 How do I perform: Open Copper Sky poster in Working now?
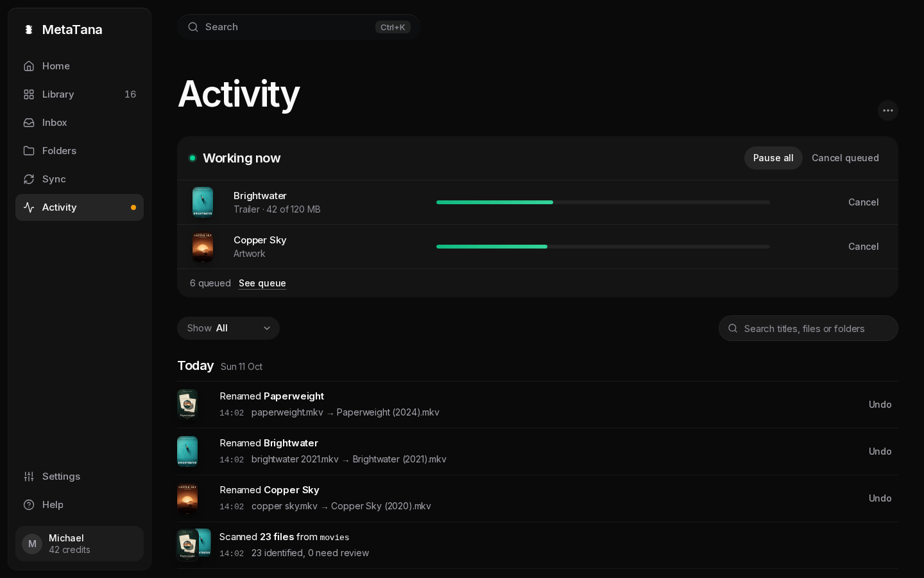203,247
